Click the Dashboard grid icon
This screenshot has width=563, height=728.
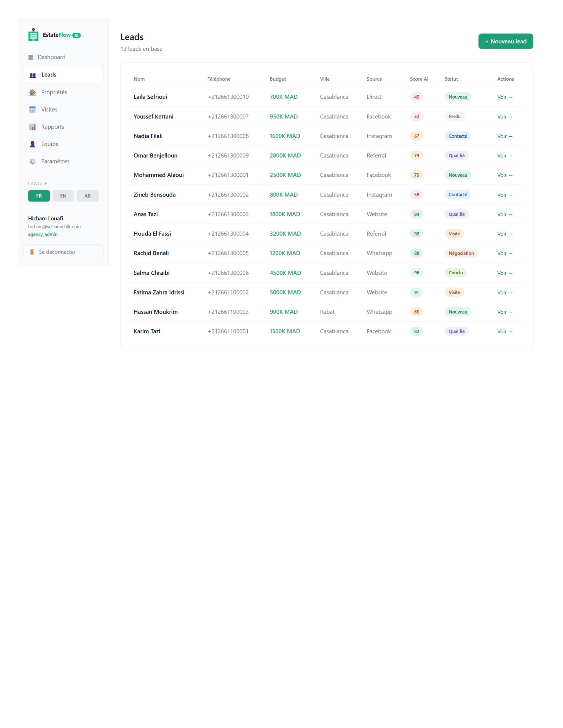click(31, 57)
